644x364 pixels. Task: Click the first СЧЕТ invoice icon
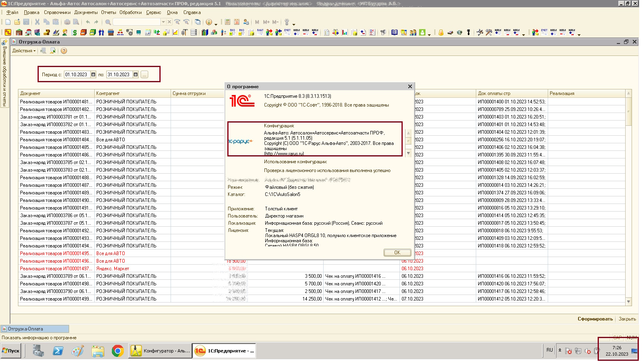pyautogui.click(x=287, y=32)
